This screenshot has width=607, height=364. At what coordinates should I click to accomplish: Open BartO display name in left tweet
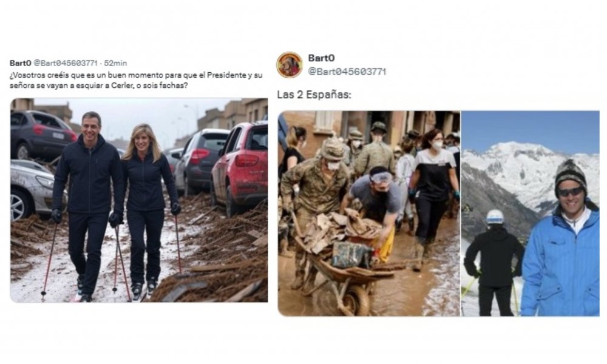[x=20, y=63]
